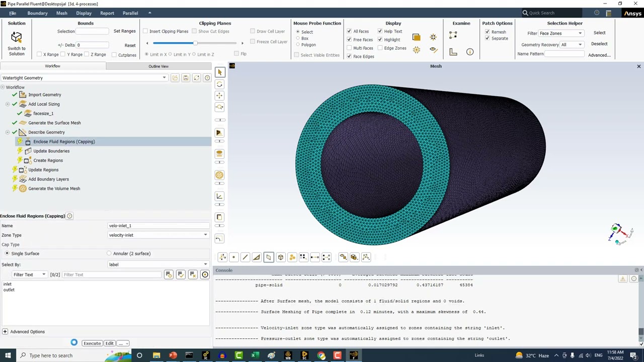
Task: Click the deselect-all list icon beside filter
Action: pos(193,275)
